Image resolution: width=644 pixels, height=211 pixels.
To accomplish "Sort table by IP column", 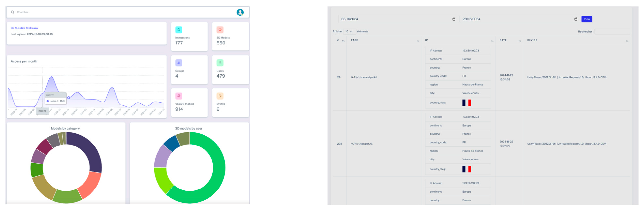I will point(492,41).
